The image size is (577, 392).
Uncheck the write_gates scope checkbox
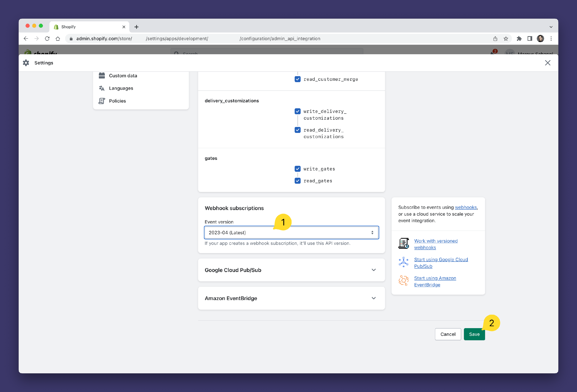297,169
